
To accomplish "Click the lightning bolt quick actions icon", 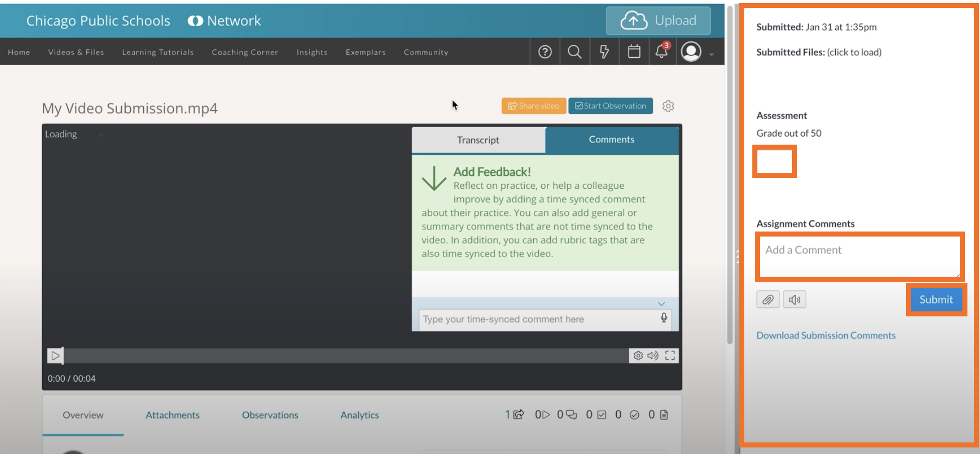I will (x=604, y=52).
